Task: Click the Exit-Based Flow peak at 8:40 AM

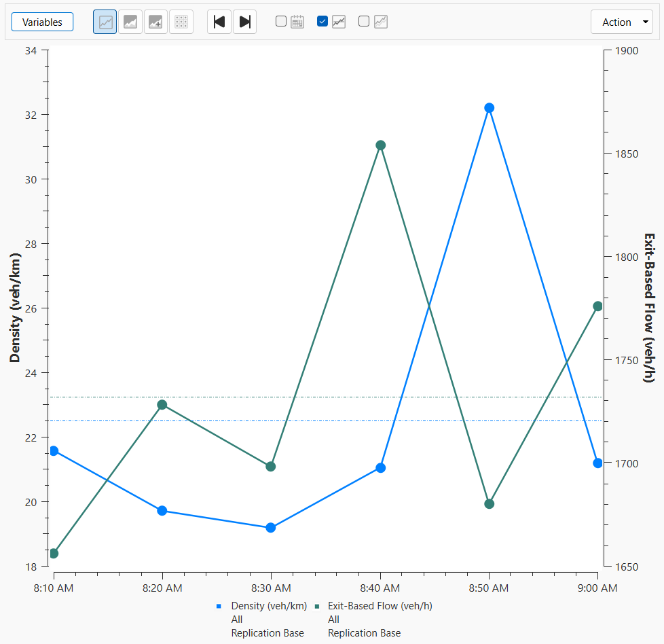Action: pos(381,145)
